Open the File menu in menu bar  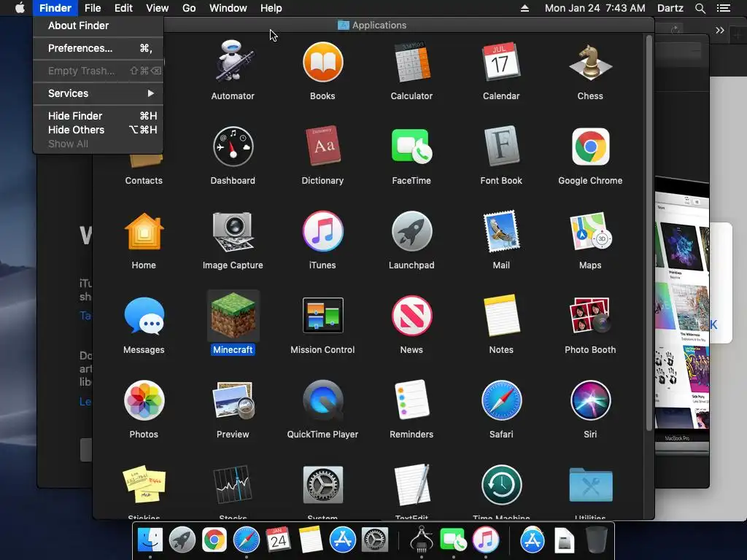tap(93, 8)
